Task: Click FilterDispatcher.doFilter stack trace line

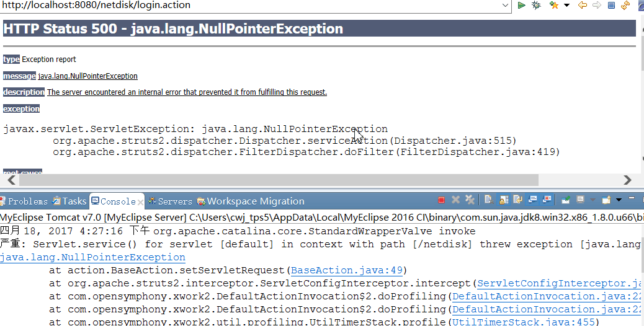Action: click(306, 152)
